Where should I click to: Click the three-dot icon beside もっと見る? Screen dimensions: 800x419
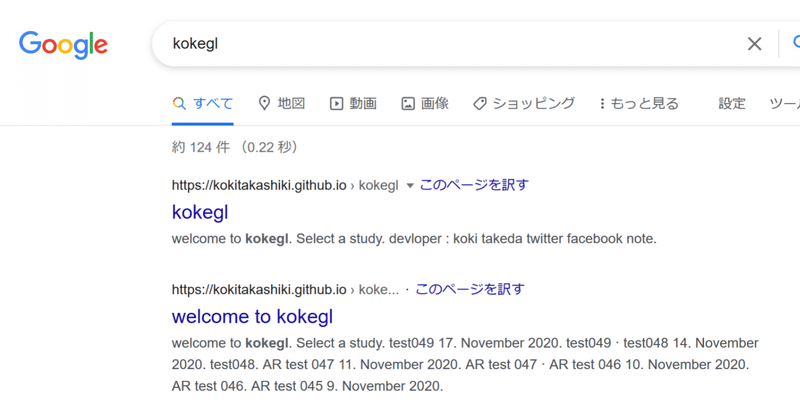[602, 104]
